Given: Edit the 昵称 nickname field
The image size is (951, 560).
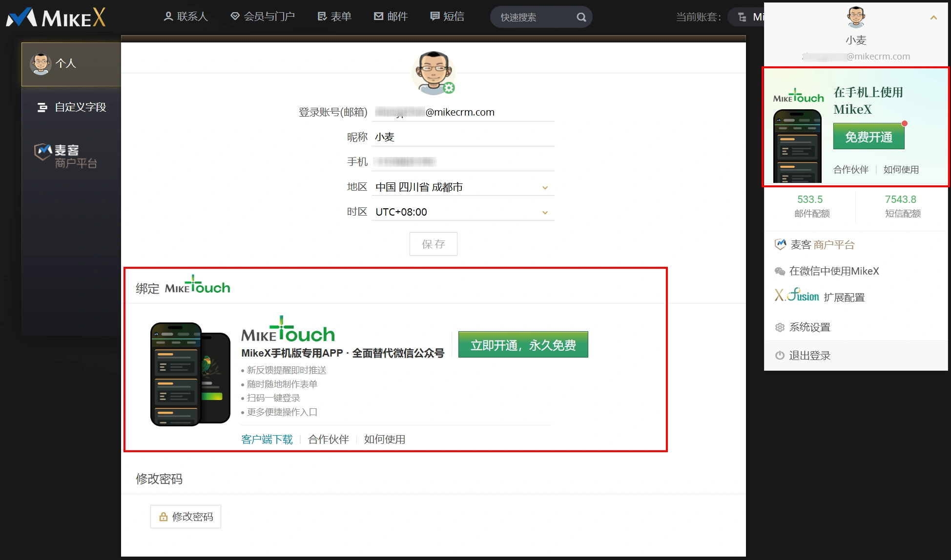Looking at the screenshot, I should (x=464, y=137).
